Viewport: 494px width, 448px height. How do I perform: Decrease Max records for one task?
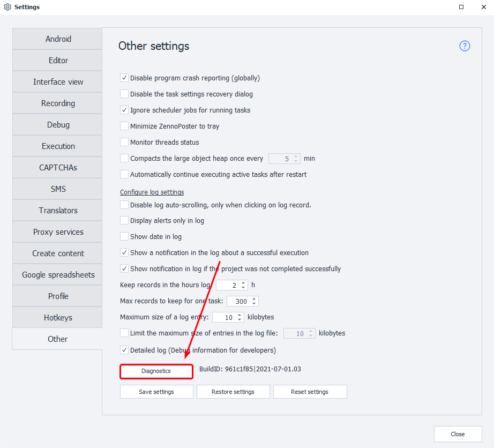254,304
